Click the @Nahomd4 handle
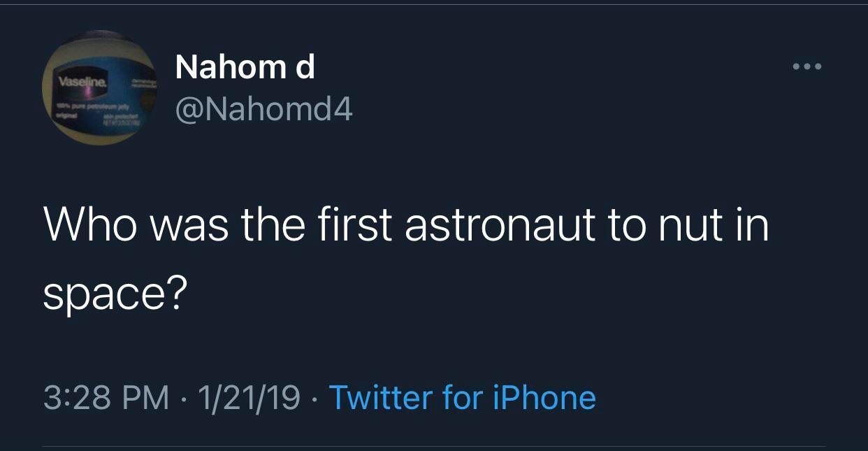 coord(263,108)
